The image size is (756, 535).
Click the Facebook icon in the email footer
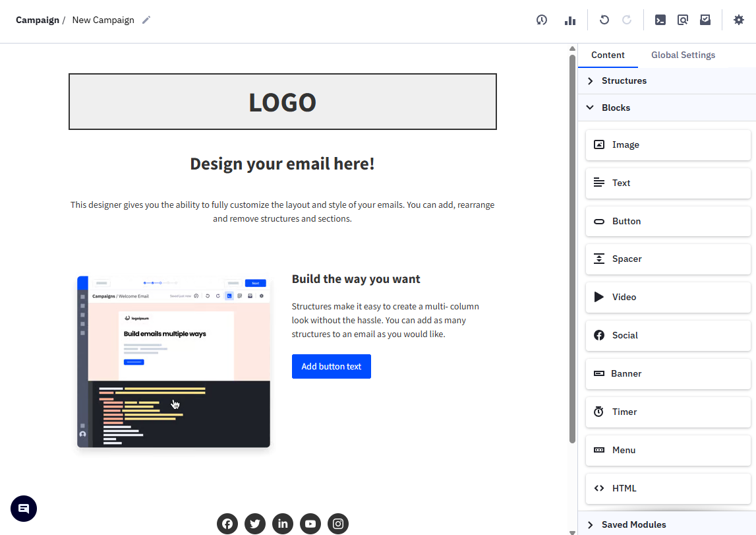tap(227, 523)
